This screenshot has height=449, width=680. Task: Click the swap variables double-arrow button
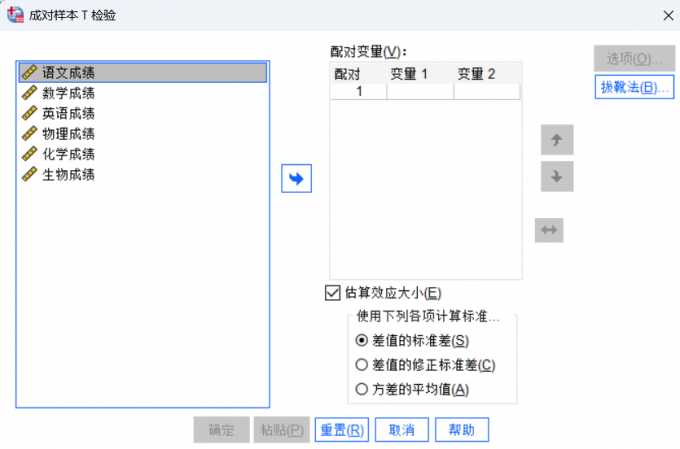(x=549, y=230)
